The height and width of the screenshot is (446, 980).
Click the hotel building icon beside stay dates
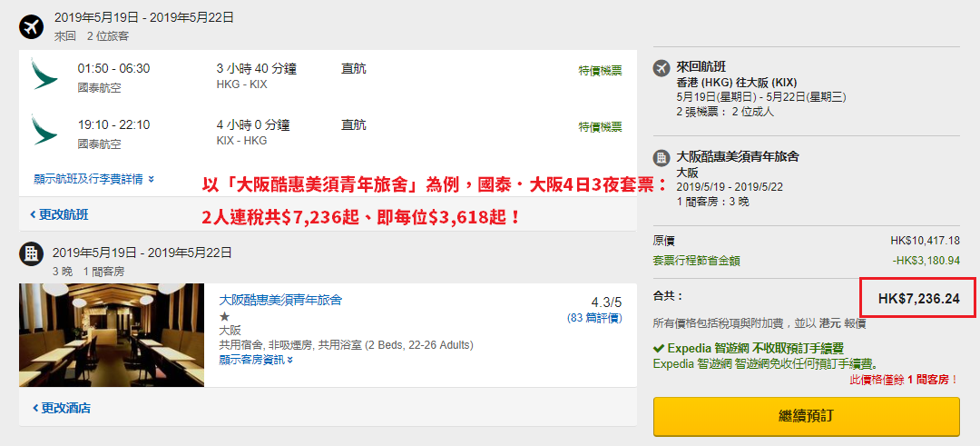[x=30, y=254]
